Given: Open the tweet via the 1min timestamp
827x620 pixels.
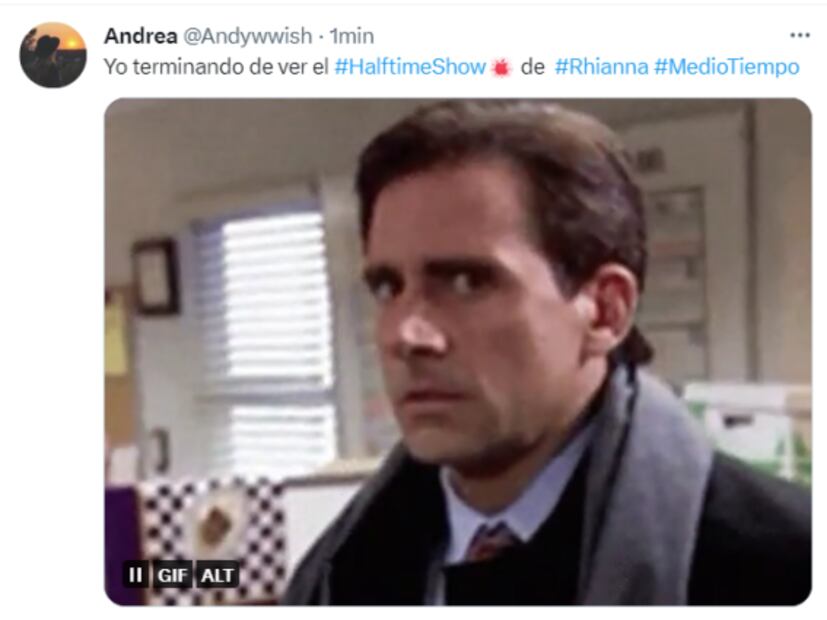Looking at the screenshot, I should (352, 36).
